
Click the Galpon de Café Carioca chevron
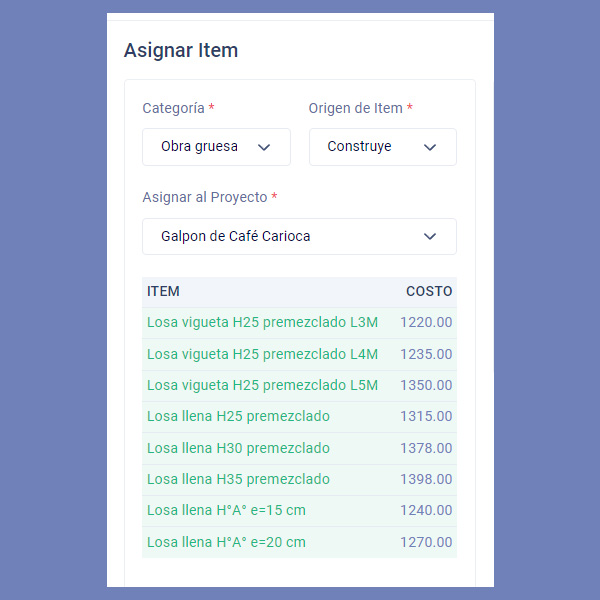(430, 237)
